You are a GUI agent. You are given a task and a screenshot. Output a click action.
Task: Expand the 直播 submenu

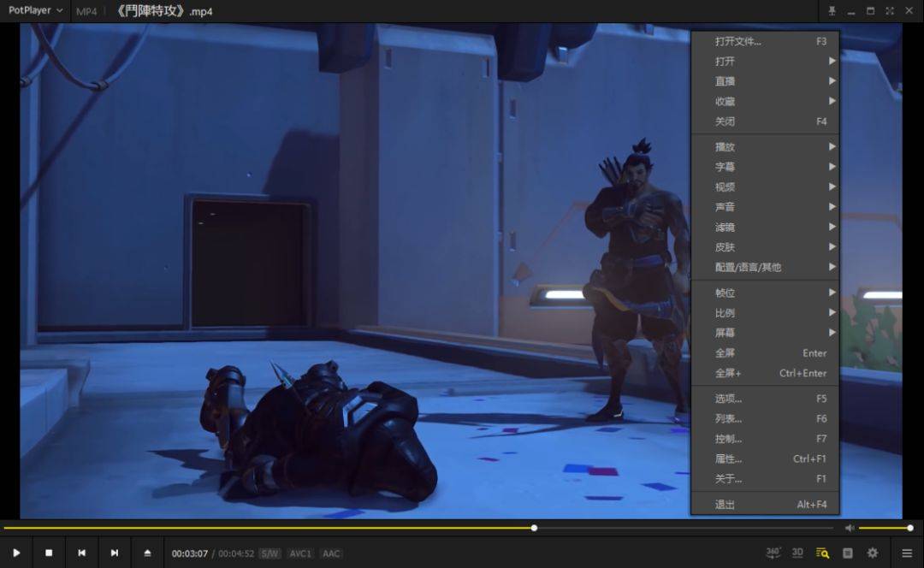tap(765, 81)
